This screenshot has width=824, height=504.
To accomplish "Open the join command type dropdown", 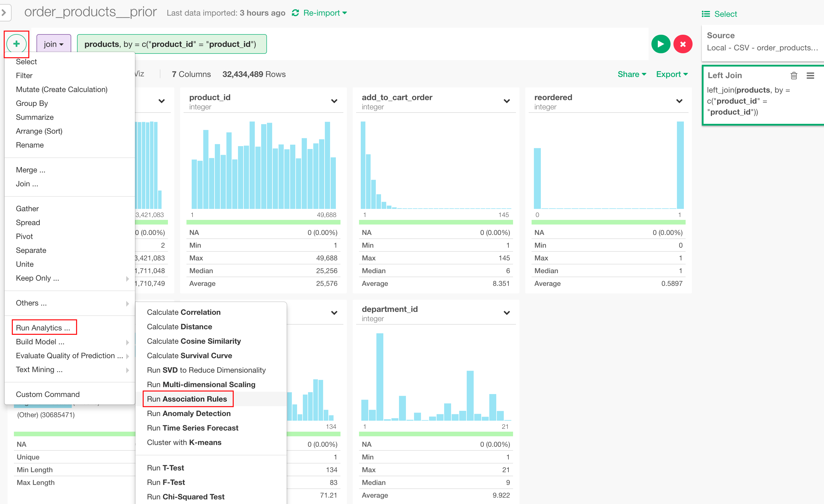I will (54, 44).
